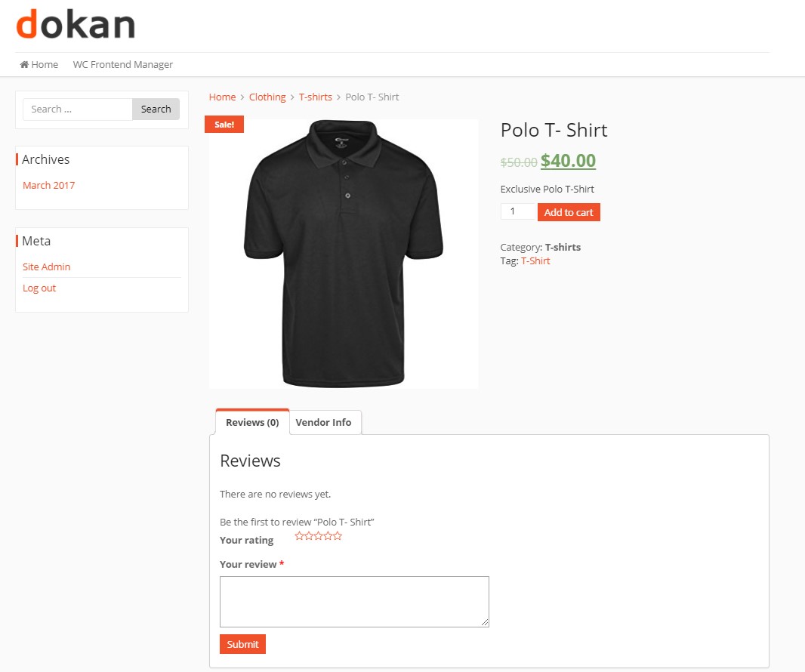Open the March 2017 archive link
The image size is (805, 672).
click(49, 185)
